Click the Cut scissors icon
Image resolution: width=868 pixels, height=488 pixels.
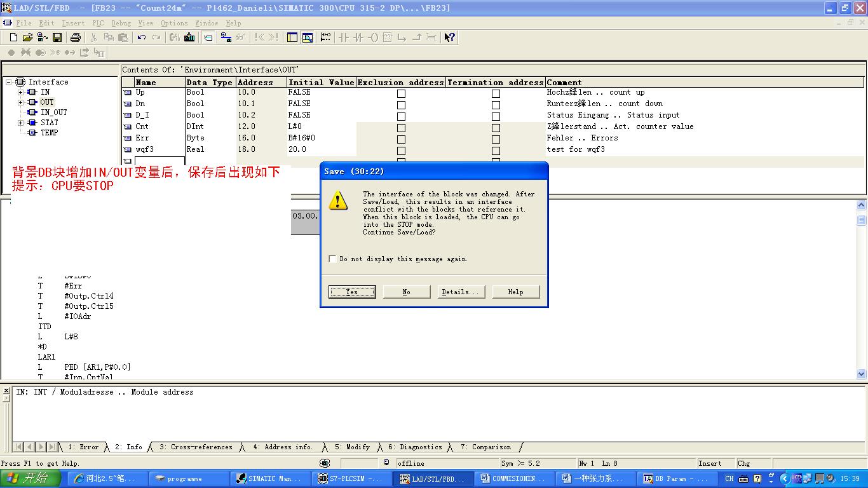tap(94, 37)
